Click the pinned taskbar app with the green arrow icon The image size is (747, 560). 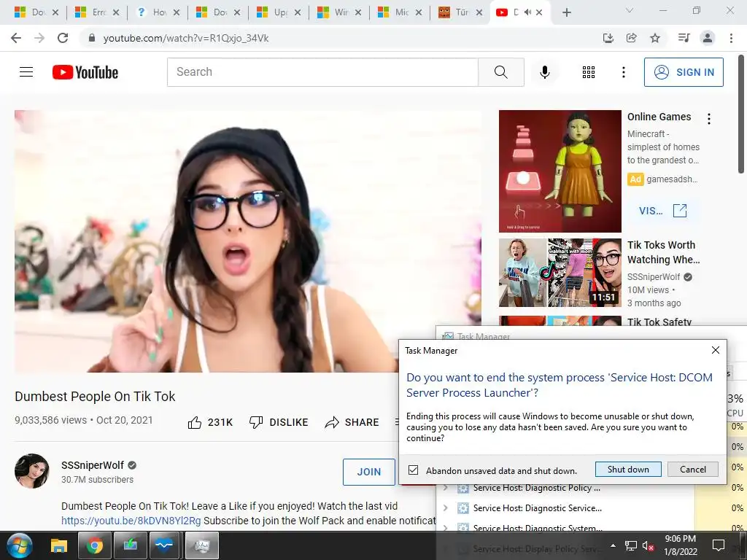[x=131, y=545]
